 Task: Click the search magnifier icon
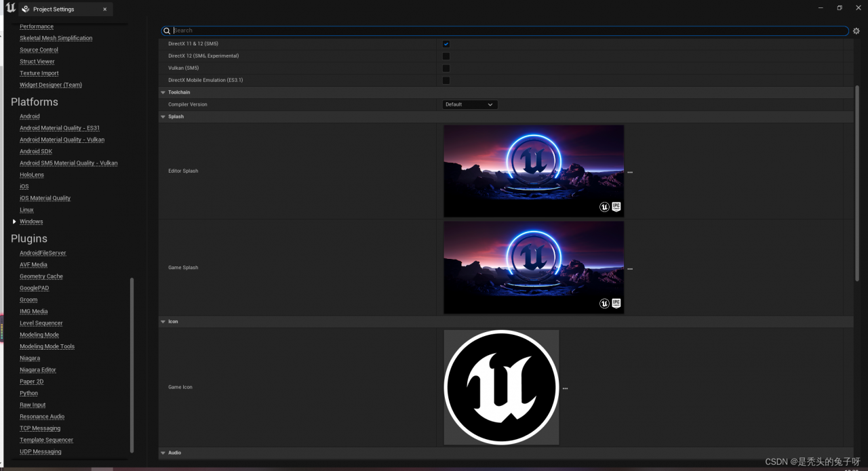pos(167,31)
